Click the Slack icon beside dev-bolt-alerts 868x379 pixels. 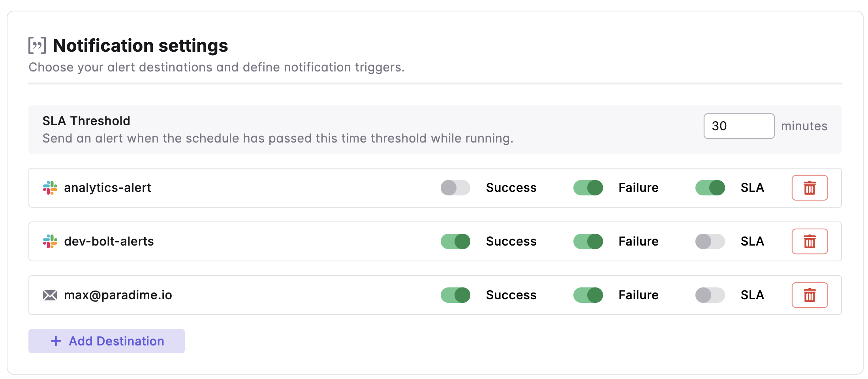[x=50, y=242]
